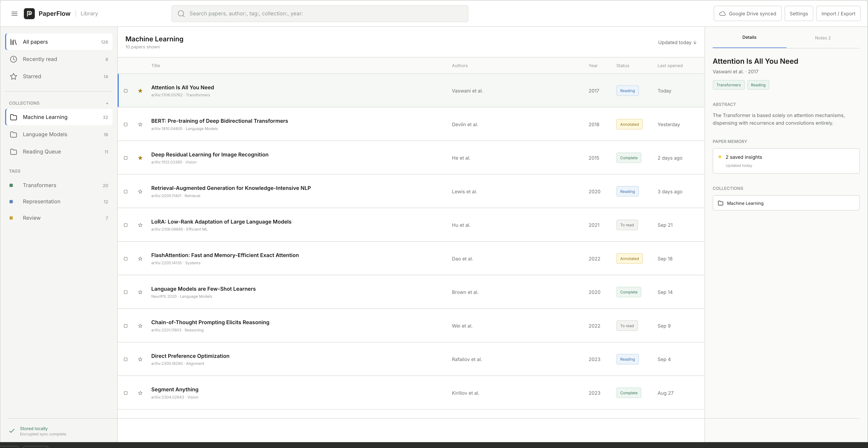Screen dimensions: 868x448
Task: Open the Machine Learning collection in sidebar
Action: pyautogui.click(x=59, y=117)
